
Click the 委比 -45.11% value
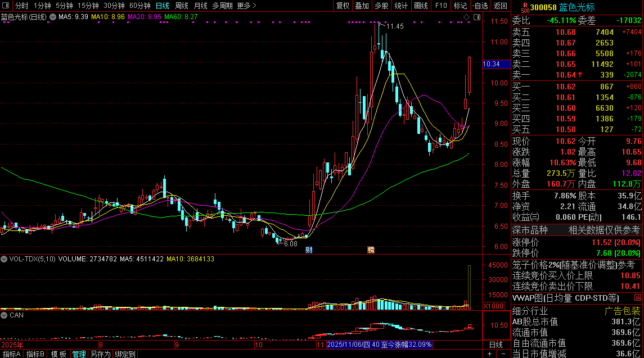click(x=561, y=20)
